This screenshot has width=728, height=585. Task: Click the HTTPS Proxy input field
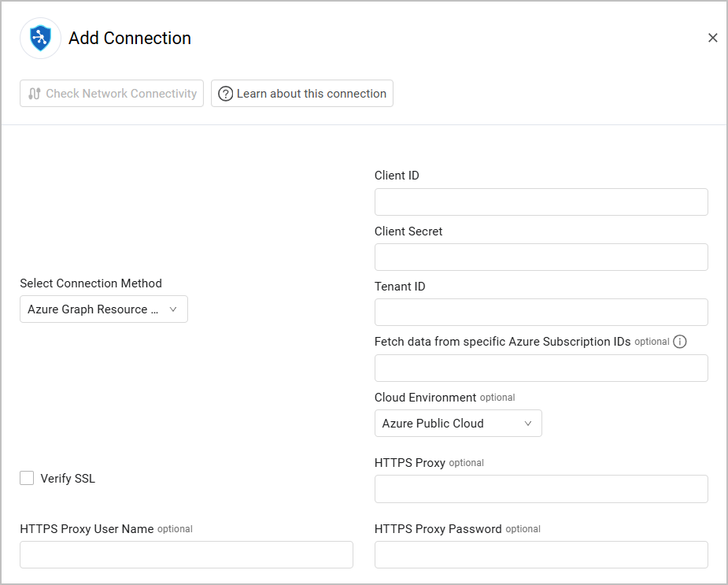point(541,489)
